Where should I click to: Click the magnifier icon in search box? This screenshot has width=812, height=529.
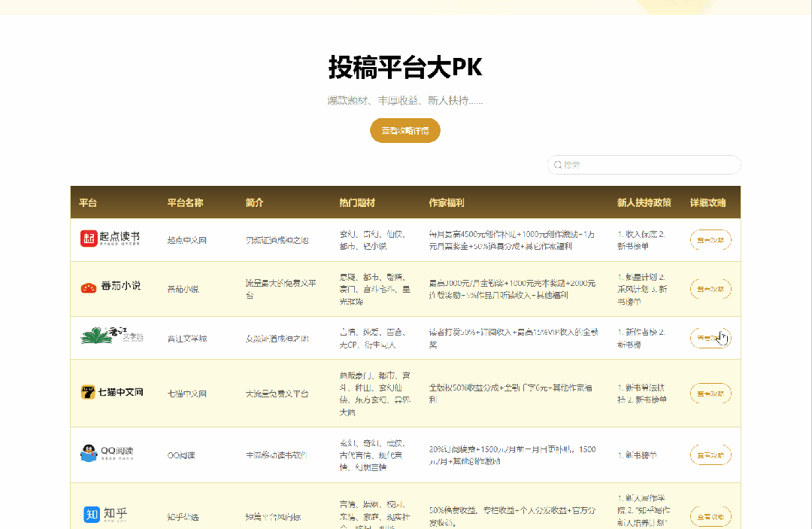(x=558, y=165)
